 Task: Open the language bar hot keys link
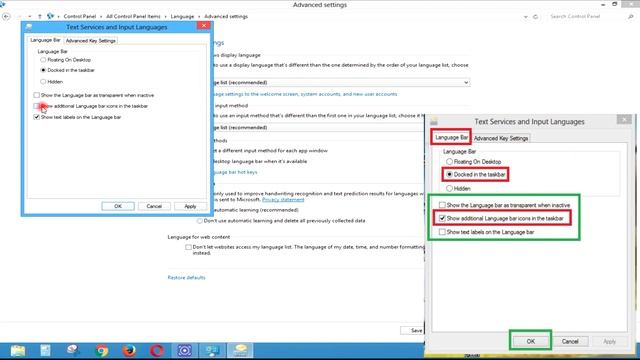[235, 172]
